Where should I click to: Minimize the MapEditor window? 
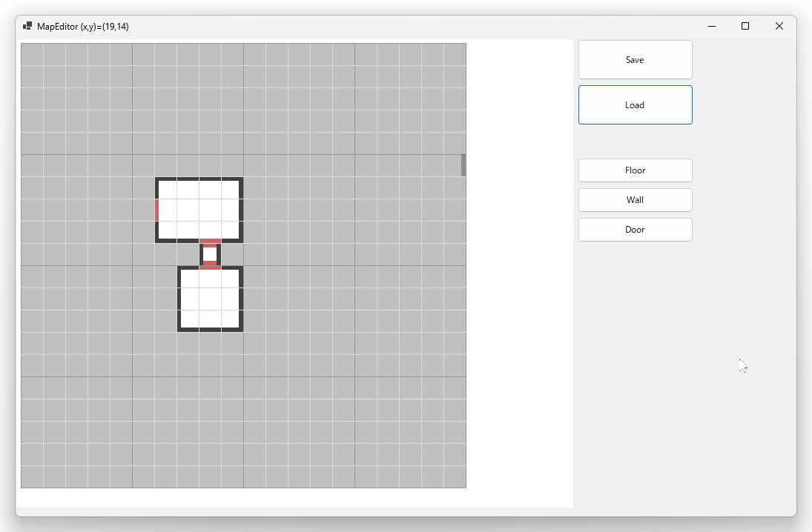coord(712,26)
